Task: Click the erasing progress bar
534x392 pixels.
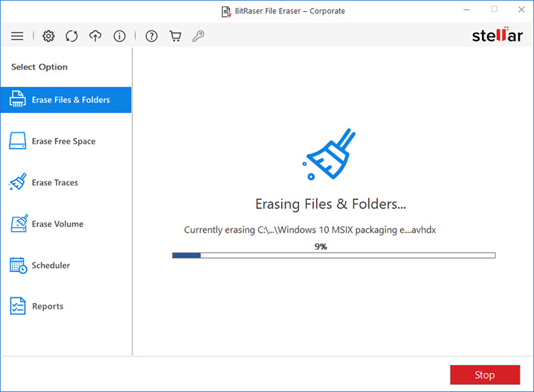Action: pyautogui.click(x=334, y=255)
